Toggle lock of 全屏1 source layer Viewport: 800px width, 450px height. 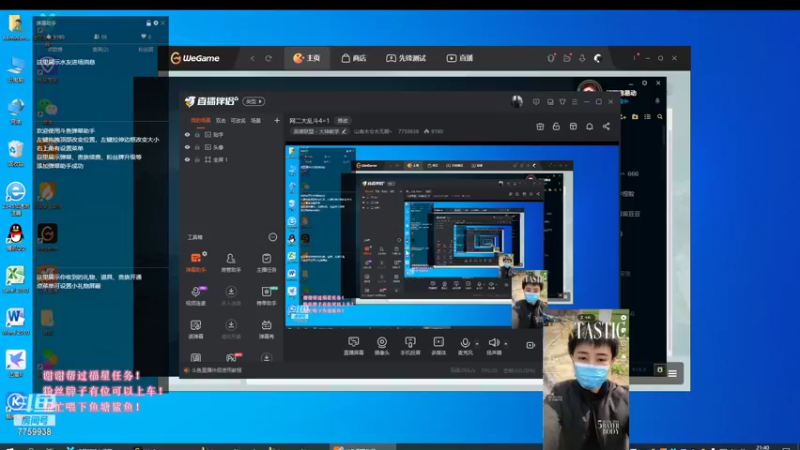(197, 159)
